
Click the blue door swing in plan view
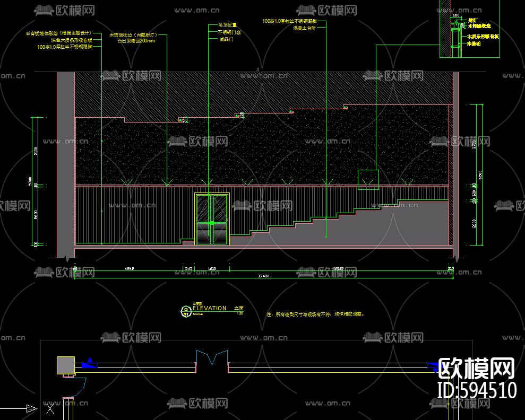(x=212, y=357)
